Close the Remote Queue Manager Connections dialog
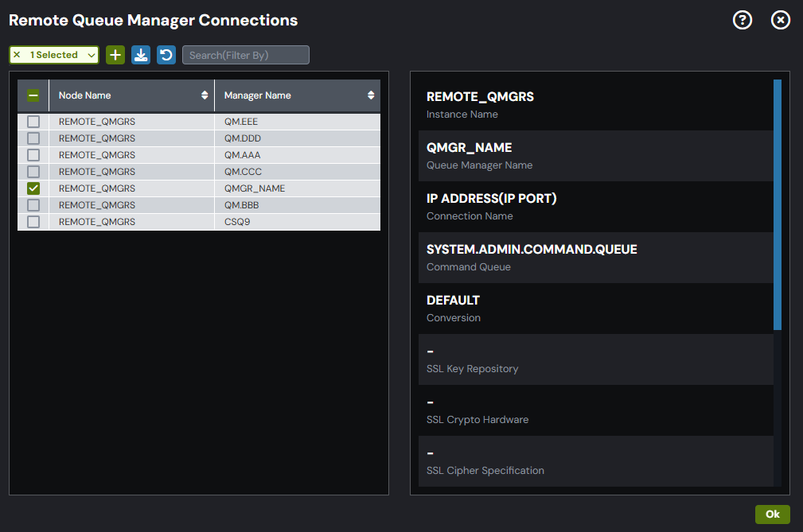 pyautogui.click(x=780, y=21)
